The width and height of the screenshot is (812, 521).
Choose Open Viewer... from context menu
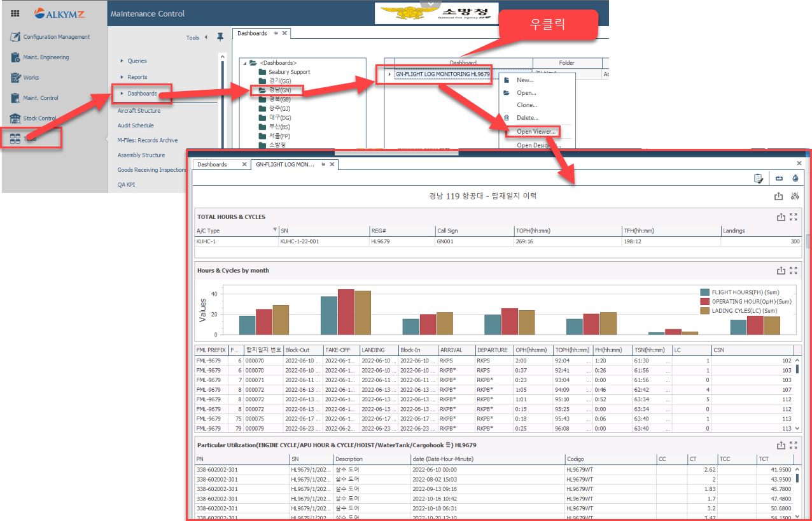tap(536, 132)
